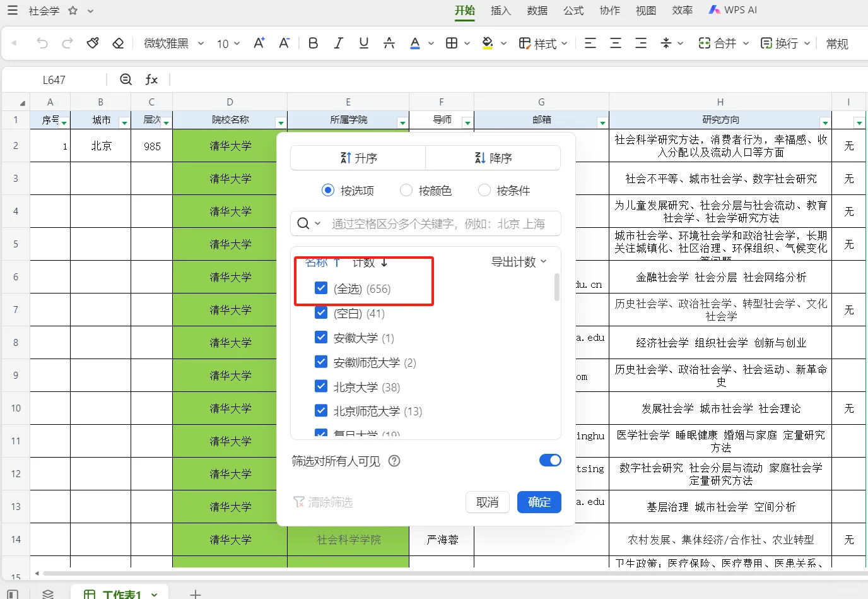Uncheck the 安徽师范大学 checkbox

[x=321, y=362]
